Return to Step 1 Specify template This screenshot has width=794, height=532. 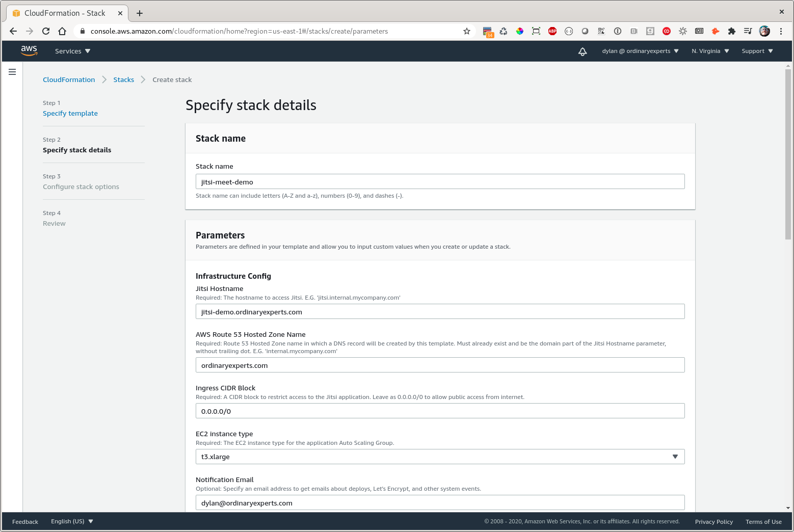(70, 113)
